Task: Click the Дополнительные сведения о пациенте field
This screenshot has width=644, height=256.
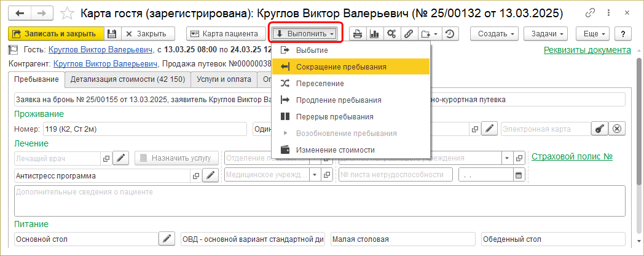Action: [319, 201]
